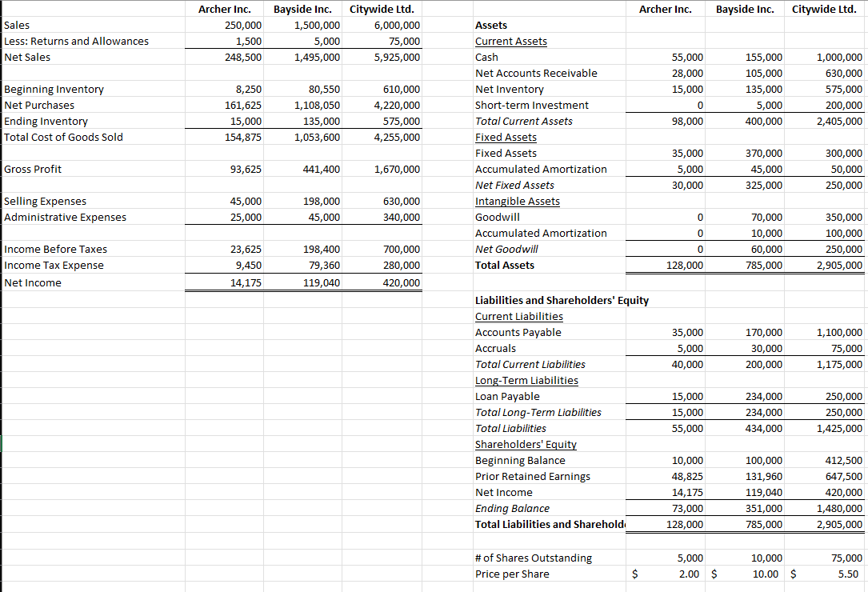The height and width of the screenshot is (592, 868).
Task: Click the underlined Current Assets heading
Action: [x=511, y=41]
